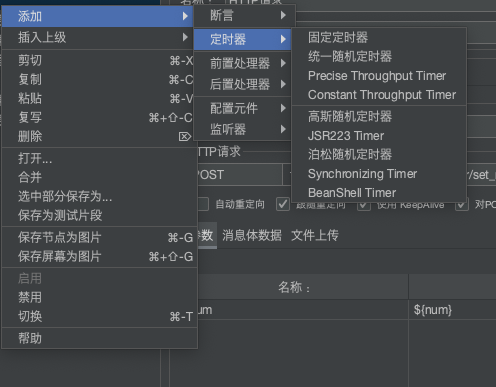Screen dimensions: 496x387
Task: Click the ${num} value cell
Action: 452,310
